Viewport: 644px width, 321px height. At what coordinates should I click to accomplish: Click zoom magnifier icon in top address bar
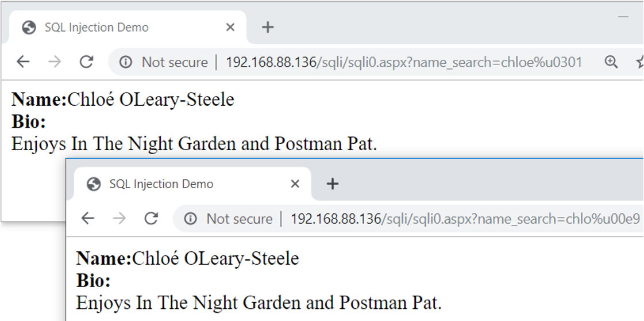coord(611,62)
